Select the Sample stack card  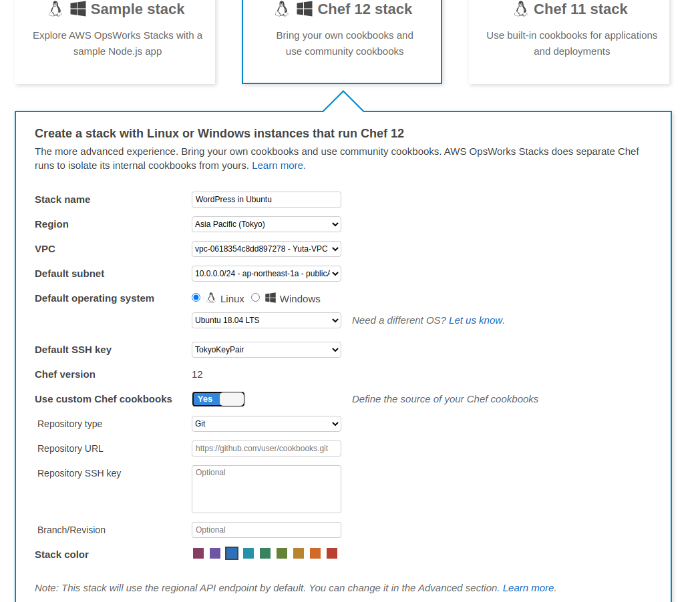pyautogui.click(x=115, y=41)
